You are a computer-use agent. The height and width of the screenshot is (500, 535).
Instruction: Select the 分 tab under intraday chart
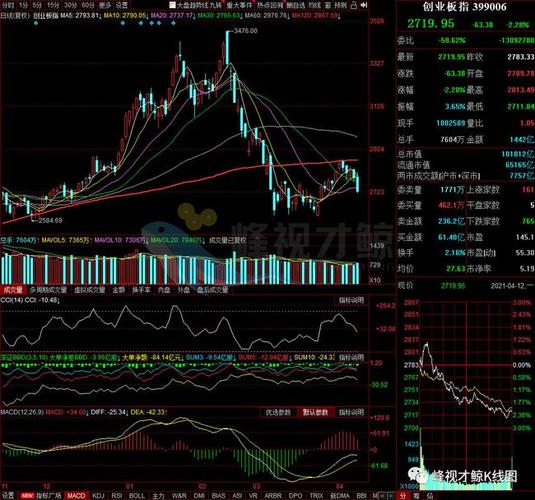tap(403, 496)
